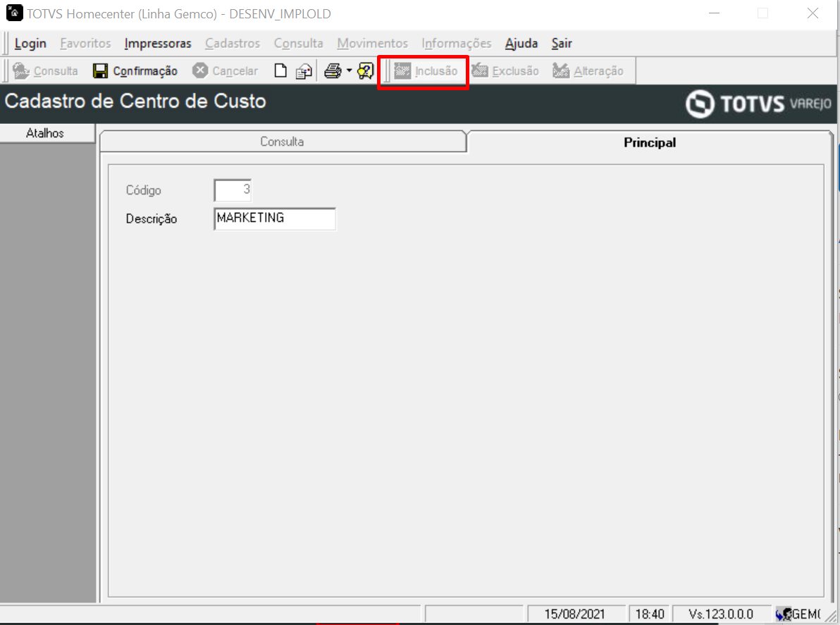Viewport: 840px width, 625px height.
Task: Click the GEM connection status icon
Action: [x=783, y=614]
